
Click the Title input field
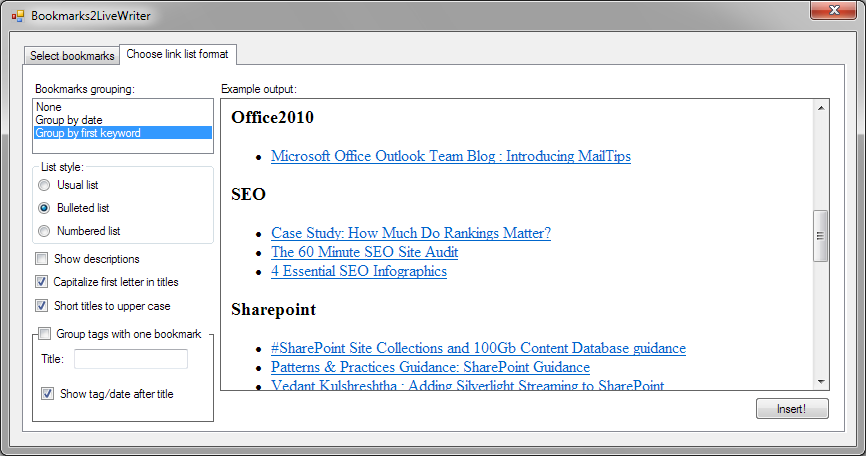point(131,359)
